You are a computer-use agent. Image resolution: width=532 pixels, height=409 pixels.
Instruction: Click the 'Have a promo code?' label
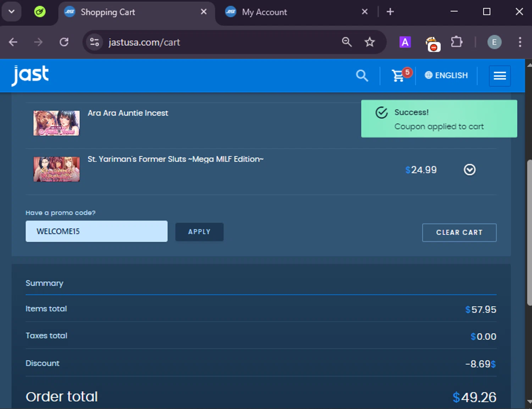coord(60,213)
